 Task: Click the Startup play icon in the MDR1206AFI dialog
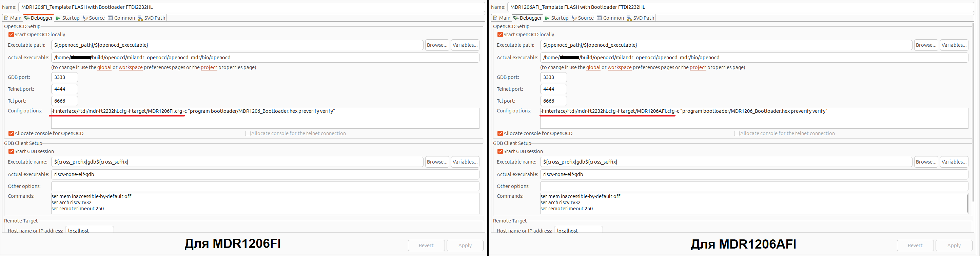[x=547, y=18]
